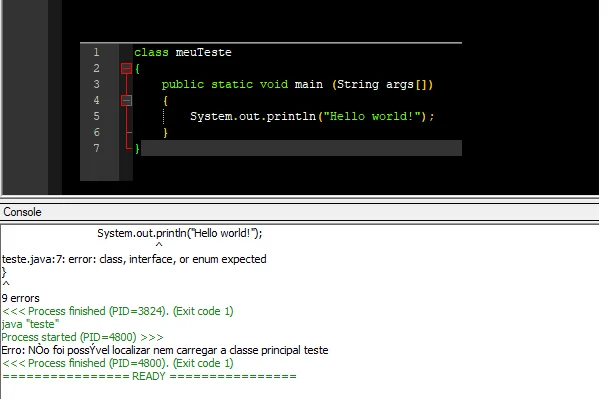
Task: Place the cursor on 'System.out.println' in the editor
Action: coord(253,116)
